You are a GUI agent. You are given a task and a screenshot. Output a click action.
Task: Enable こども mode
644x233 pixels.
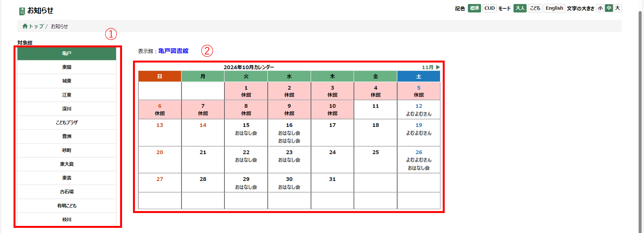535,8
